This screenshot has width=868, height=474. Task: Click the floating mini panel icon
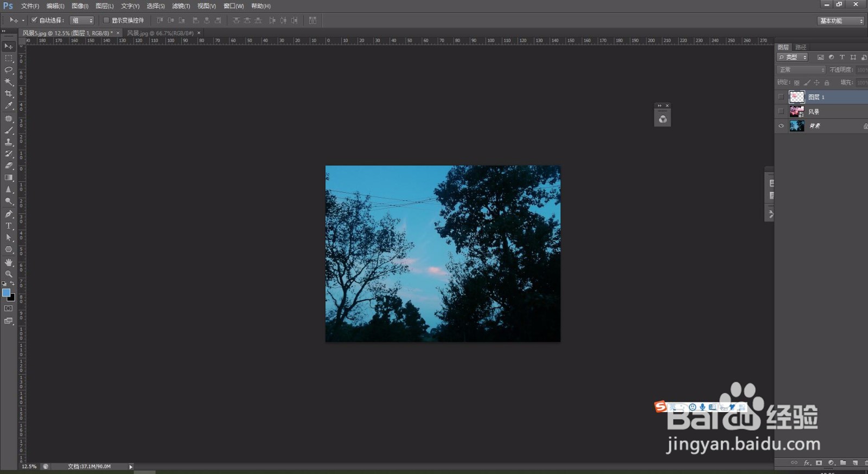click(x=662, y=119)
